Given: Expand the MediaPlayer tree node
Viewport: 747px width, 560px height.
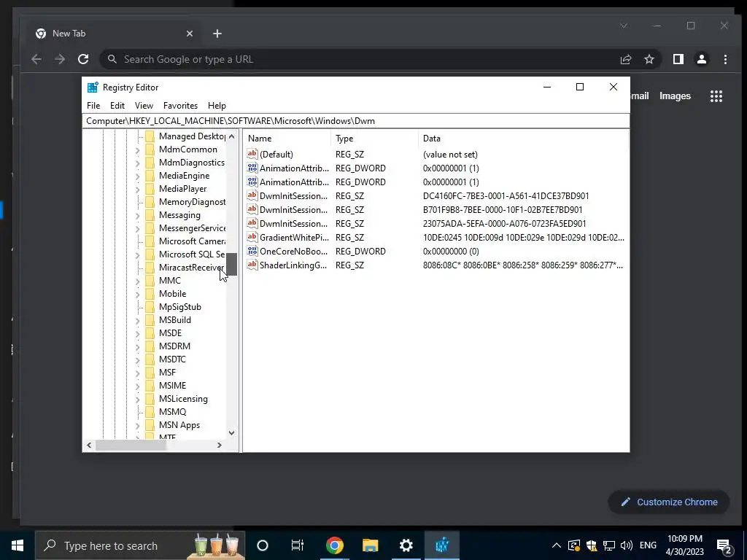Looking at the screenshot, I should coord(137,190).
